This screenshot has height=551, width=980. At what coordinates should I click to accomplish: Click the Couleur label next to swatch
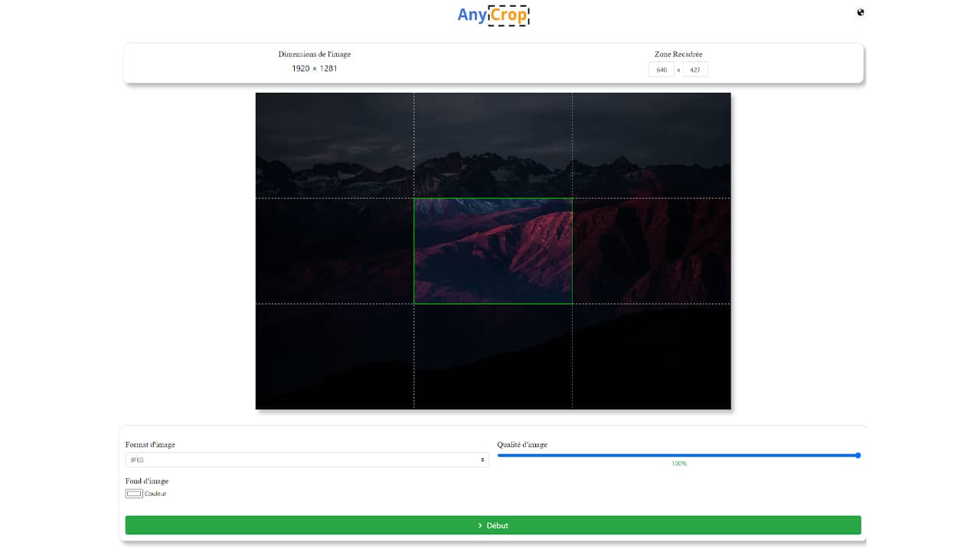pos(155,494)
